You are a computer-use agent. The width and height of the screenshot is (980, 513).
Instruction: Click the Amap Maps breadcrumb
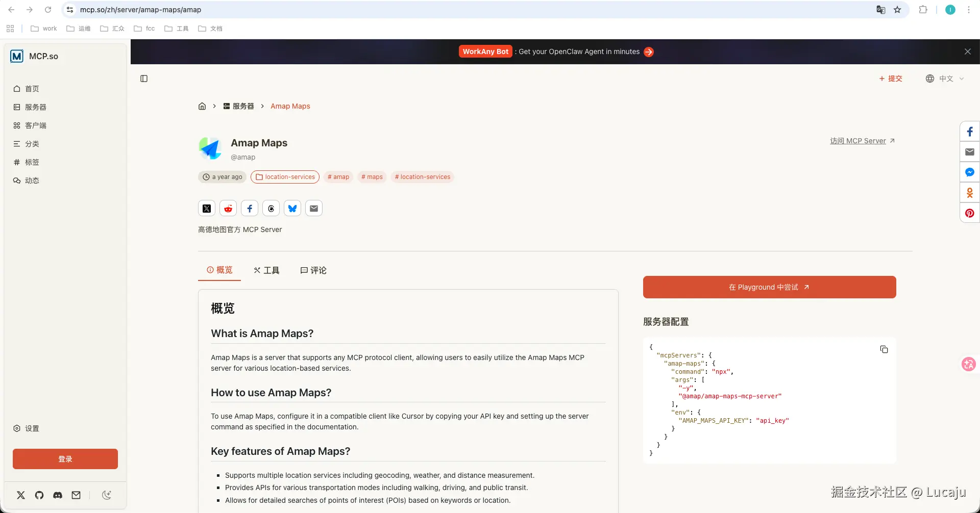coord(290,106)
